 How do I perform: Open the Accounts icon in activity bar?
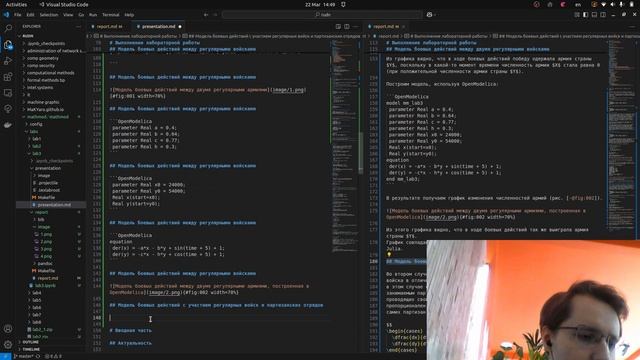(x=8, y=329)
